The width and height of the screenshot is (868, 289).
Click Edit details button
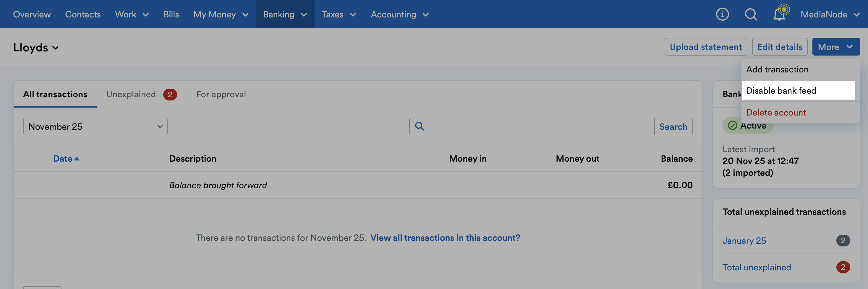tap(779, 47)
